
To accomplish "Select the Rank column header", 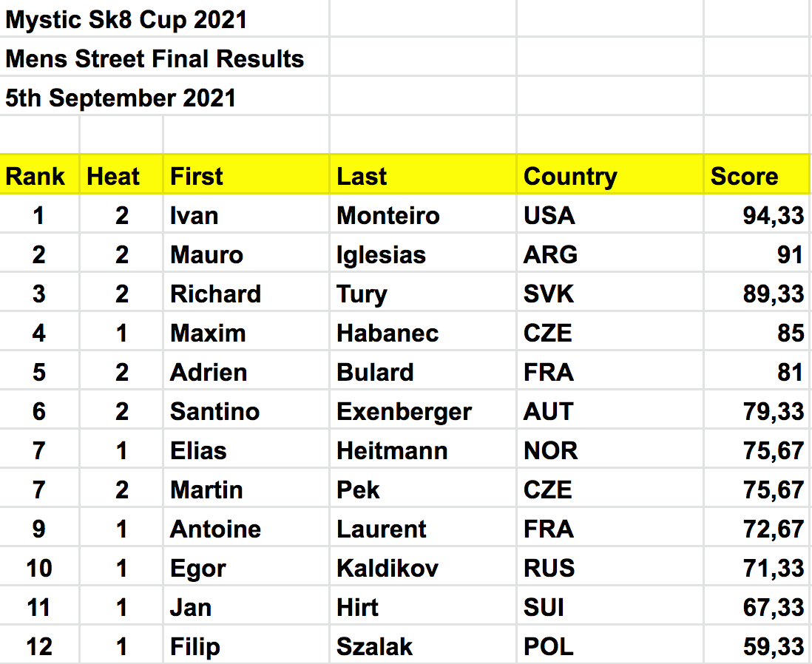I will pyautogui.click(x=35, y=177).
